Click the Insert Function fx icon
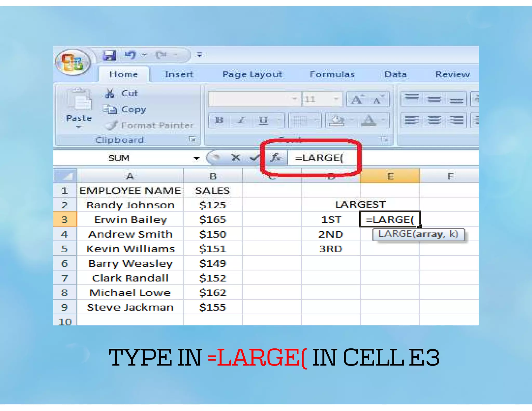The image size is (532, 411). 276,158
